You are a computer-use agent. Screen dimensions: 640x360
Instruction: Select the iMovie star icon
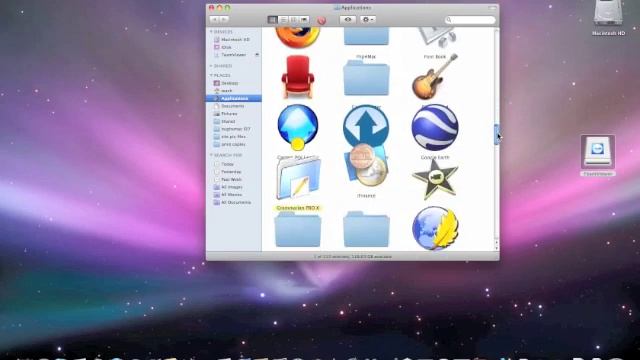(x=435, y=179)
